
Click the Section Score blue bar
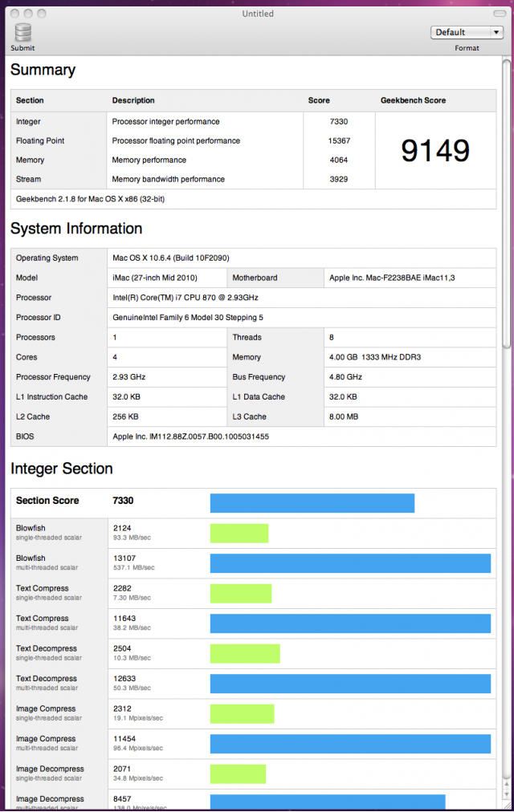pos(312,503)
